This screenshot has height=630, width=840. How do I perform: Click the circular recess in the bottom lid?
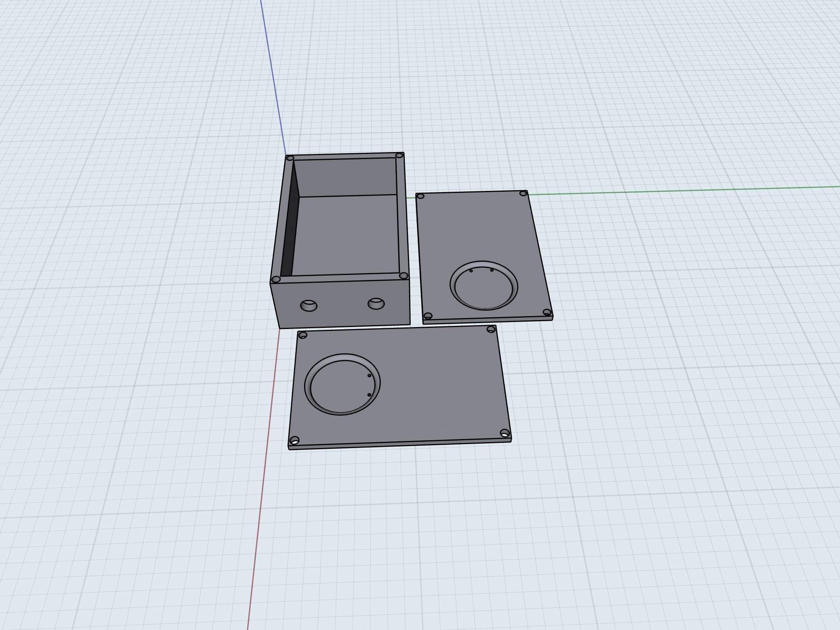click(x=342, y=385)
